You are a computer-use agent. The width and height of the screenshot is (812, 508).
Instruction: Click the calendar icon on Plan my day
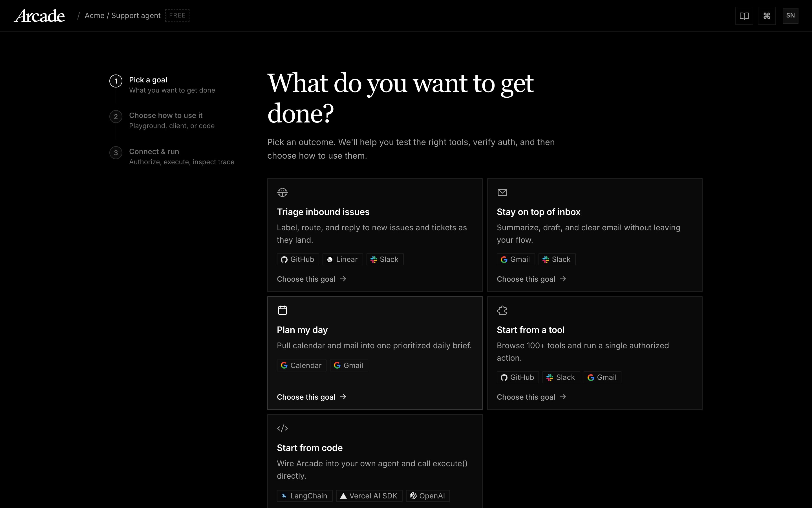coord(283,310)
